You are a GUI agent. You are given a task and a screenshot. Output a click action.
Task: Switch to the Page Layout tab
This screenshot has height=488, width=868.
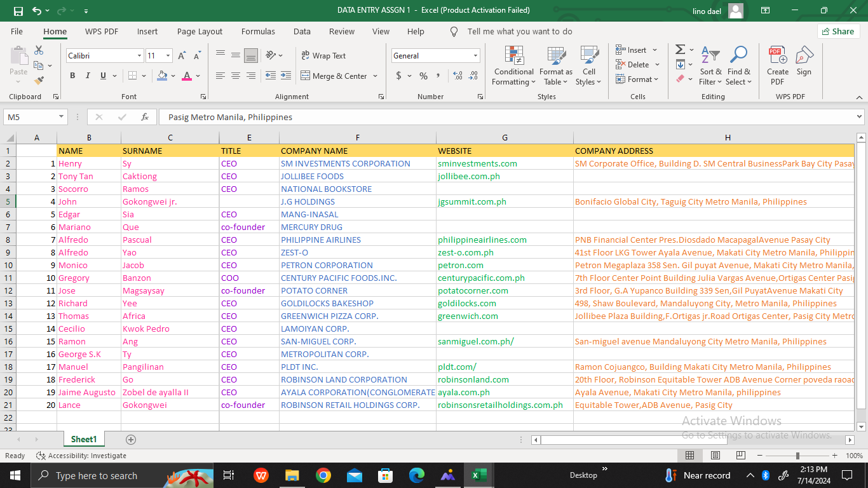tap(200, 31)
